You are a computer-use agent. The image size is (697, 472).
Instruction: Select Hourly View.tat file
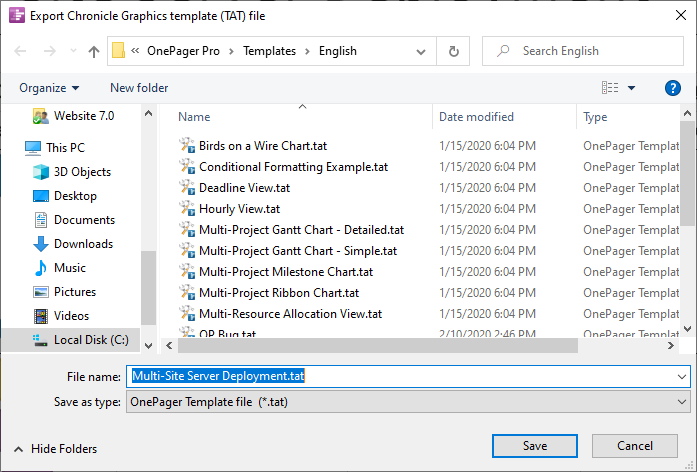[x=239, y=209]
